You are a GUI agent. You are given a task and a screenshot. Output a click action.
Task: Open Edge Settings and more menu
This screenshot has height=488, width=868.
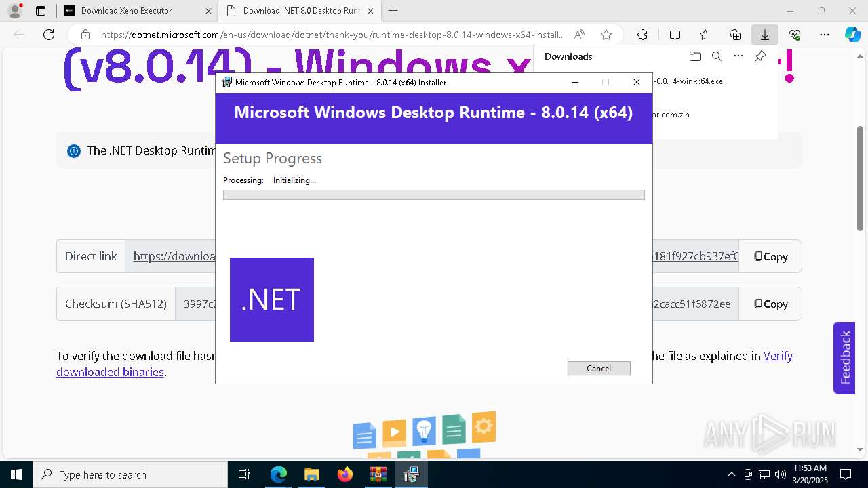(x=825, y=35)
